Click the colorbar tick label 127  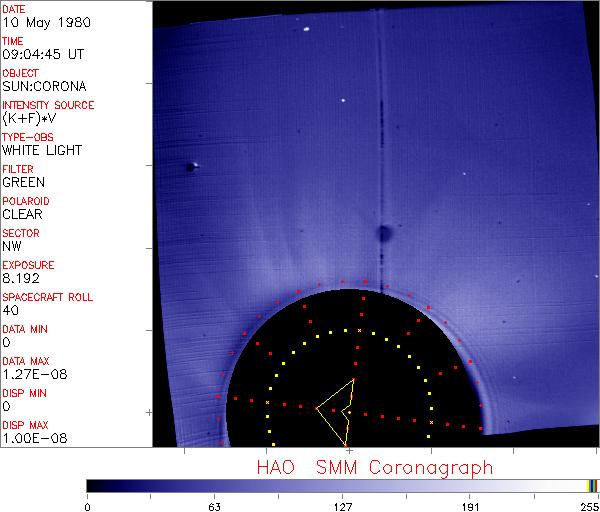[x=343, y=504]
